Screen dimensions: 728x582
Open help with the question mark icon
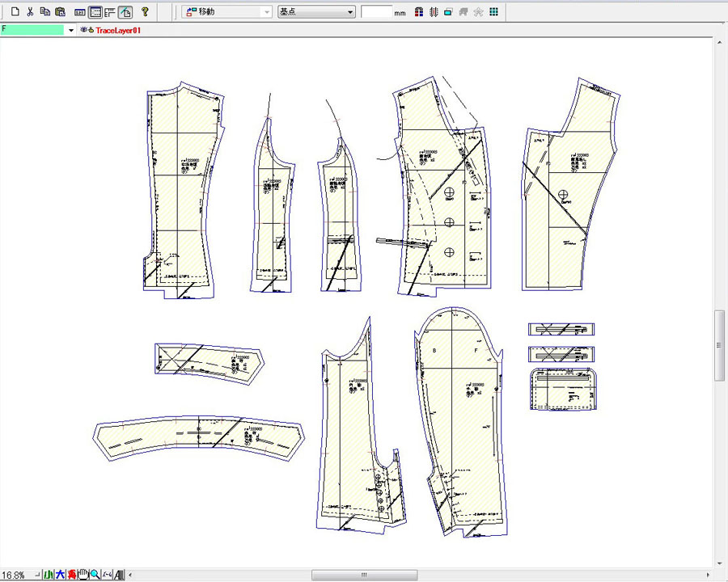coord(145,12)
